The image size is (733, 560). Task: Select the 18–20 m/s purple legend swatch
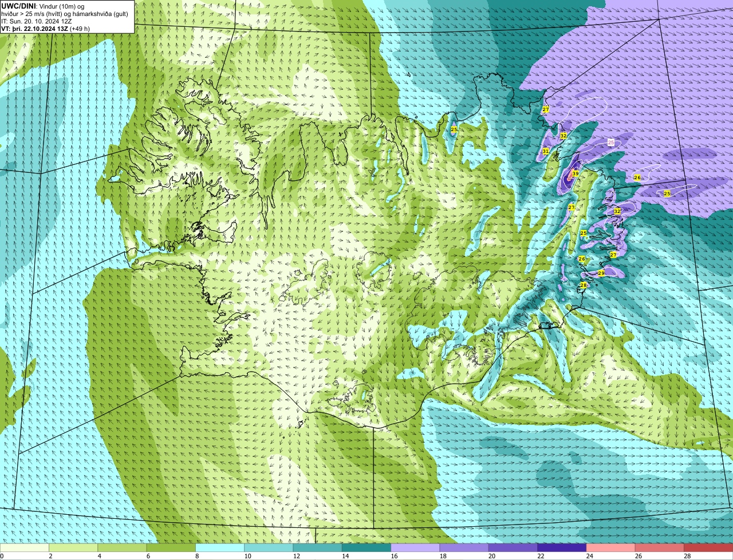click(464, 548)
